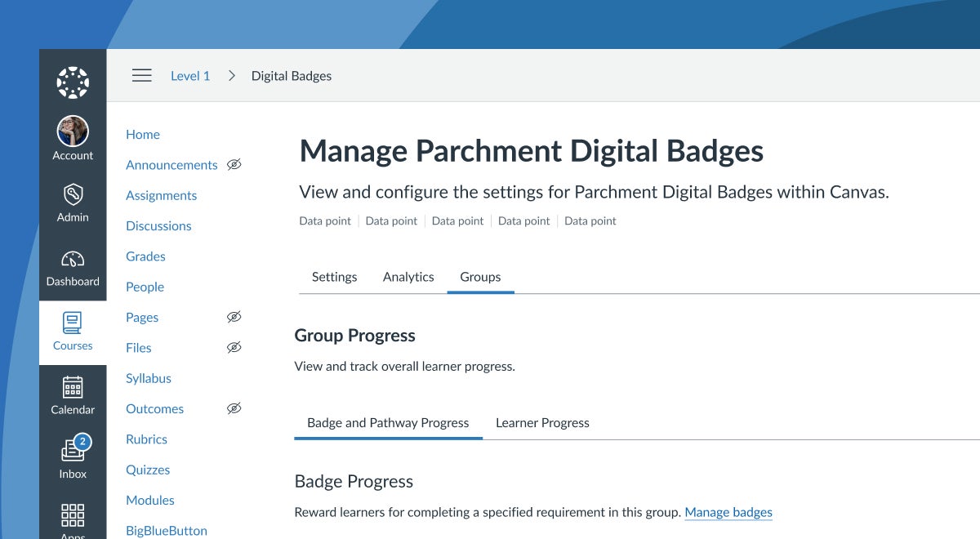Expand the breadcrumb chevron after Level 1
The width and height of the screenshot is (980, 539).
pos(231,75)
